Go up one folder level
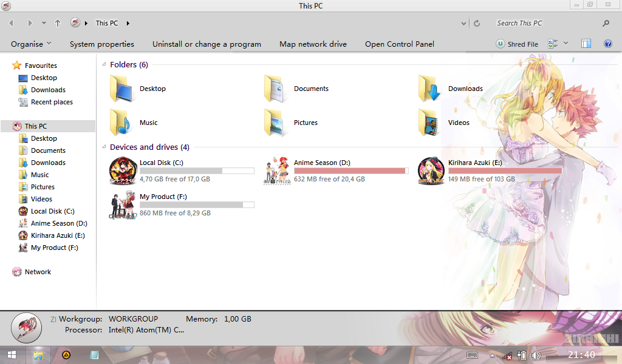 58,24
